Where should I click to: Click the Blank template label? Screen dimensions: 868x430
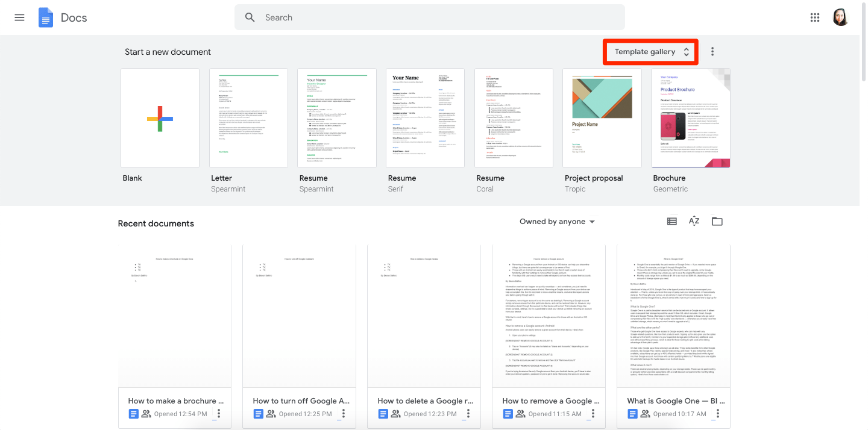(132, 178)
